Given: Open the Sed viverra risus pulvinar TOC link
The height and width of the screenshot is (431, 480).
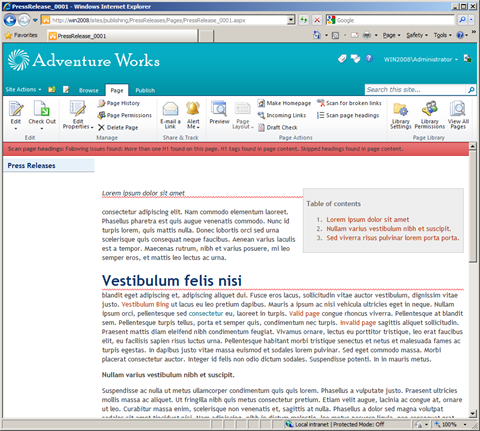Looking at the screenshot, I should point(393,238).
